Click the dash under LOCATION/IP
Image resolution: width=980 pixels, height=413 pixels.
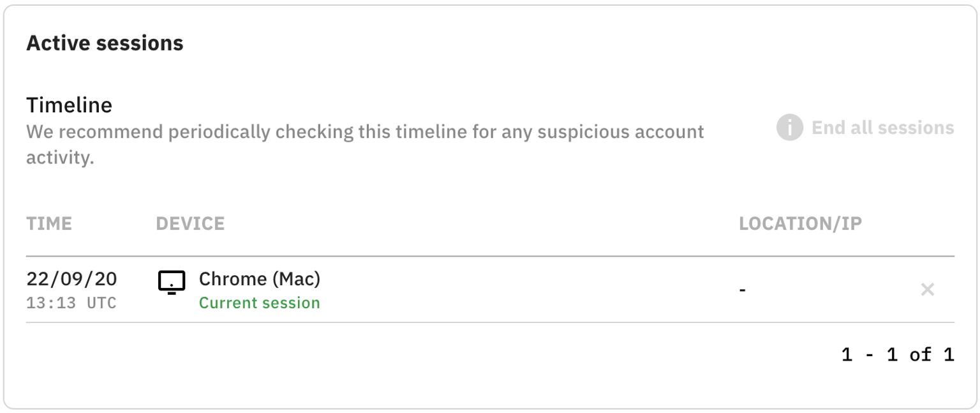click(x=743, y=289)
